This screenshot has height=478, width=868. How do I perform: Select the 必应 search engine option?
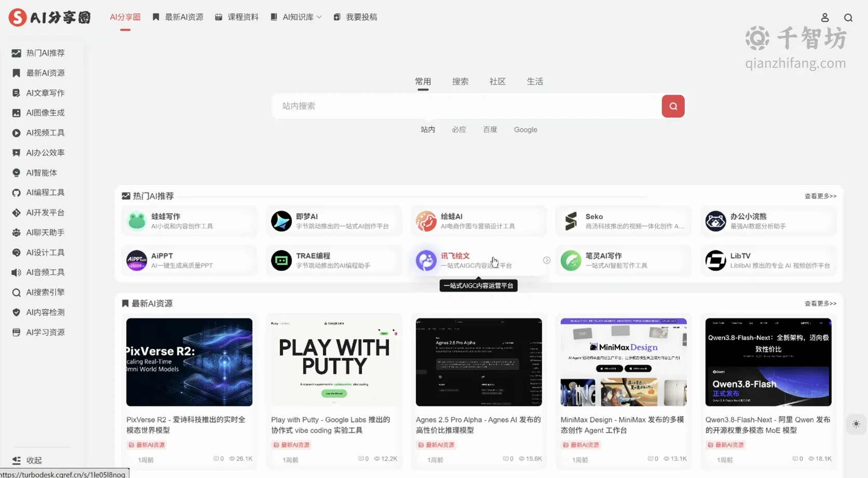[x=459, y=130]
